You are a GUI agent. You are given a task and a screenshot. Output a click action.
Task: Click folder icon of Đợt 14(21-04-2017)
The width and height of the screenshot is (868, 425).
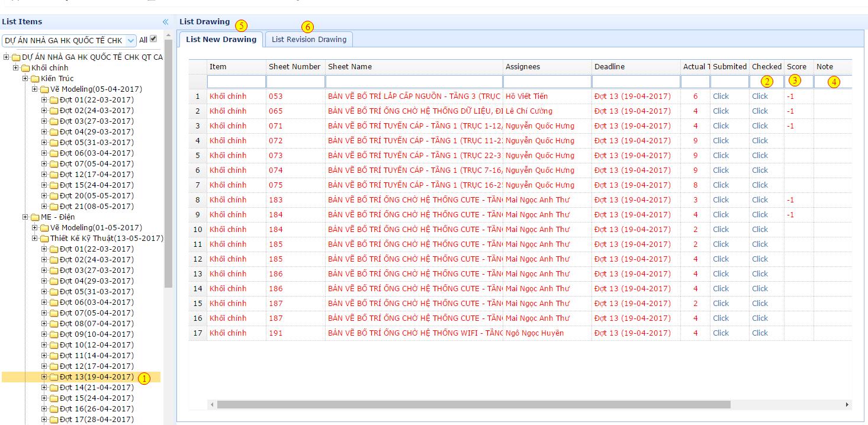(x=54, y=388)
